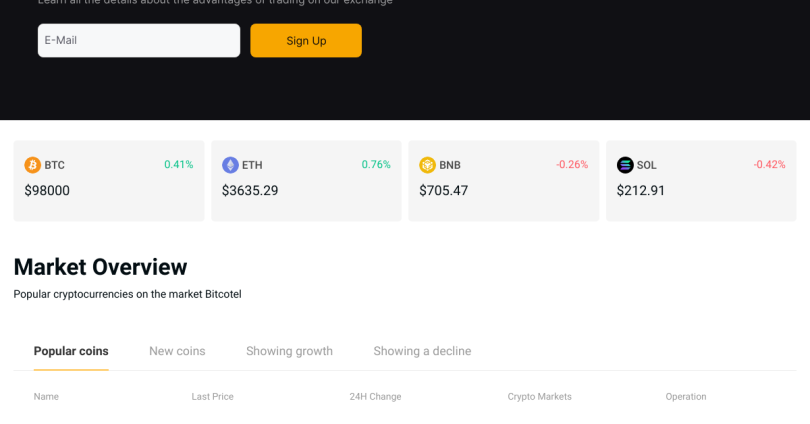Viewport: 810px width, 424px height.
Task: Switch to the Popular coins tab
Action: [71, 351]
